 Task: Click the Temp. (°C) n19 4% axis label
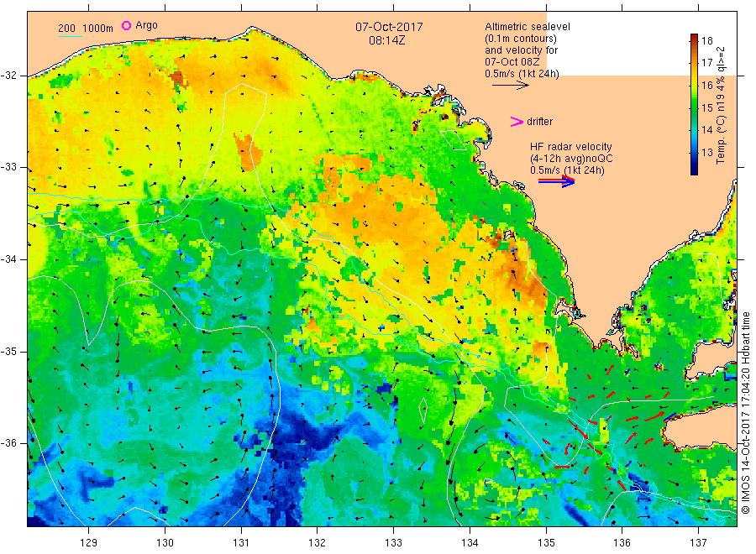pyautogui.click(x=721, y=105)
